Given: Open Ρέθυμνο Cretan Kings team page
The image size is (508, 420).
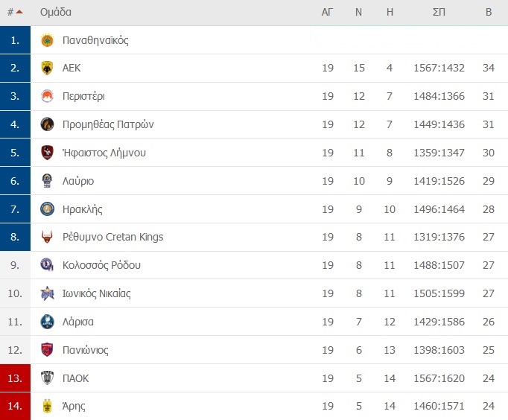Looking at the screenshot, I should click(x=112, y=237).
